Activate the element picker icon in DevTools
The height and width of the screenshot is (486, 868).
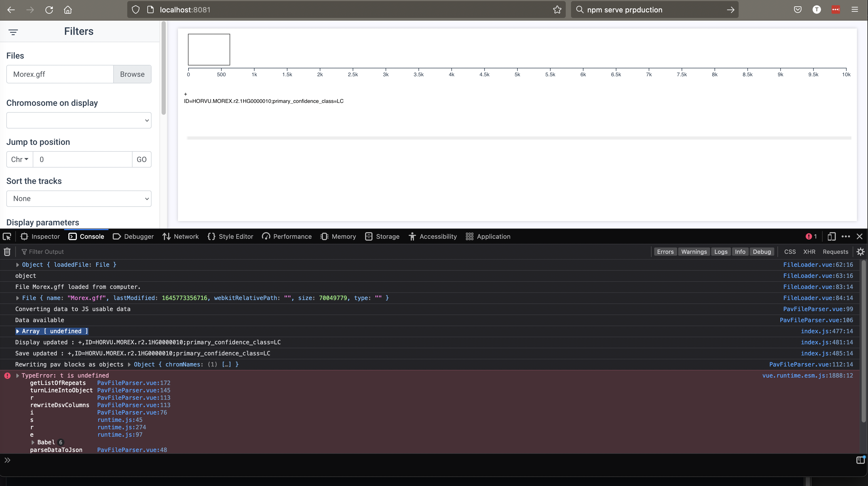pyautogui.click(x=7, y=236)
